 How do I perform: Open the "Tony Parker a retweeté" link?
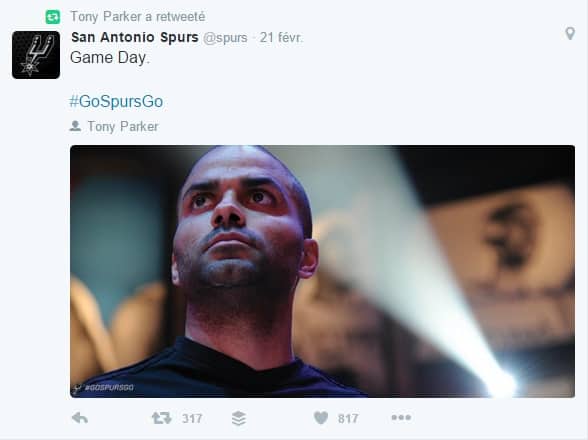tap(138, 17)
